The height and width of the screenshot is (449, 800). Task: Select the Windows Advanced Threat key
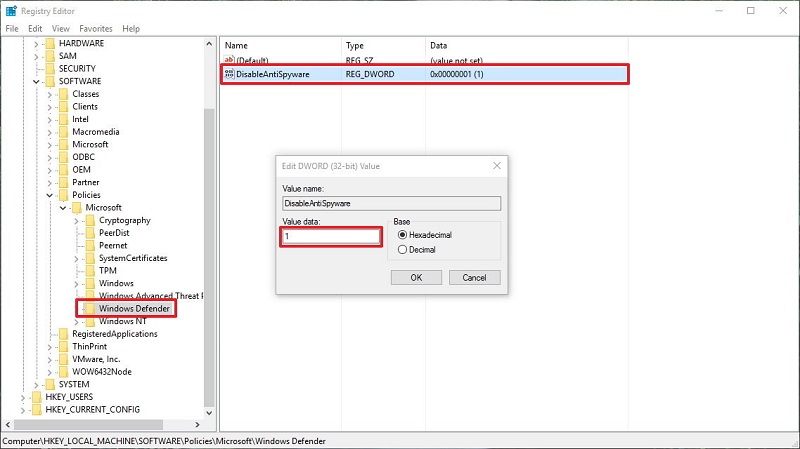coord(151,296)
